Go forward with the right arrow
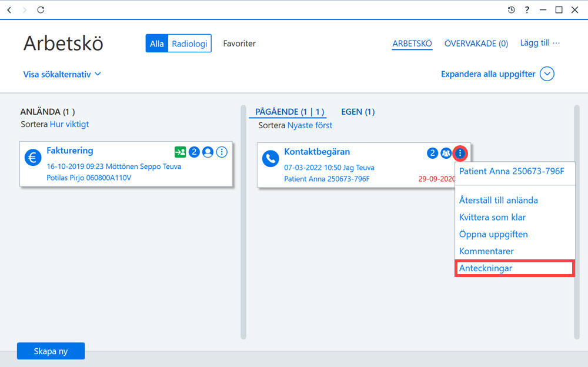The image size is (588, 367). coord(25,10)
